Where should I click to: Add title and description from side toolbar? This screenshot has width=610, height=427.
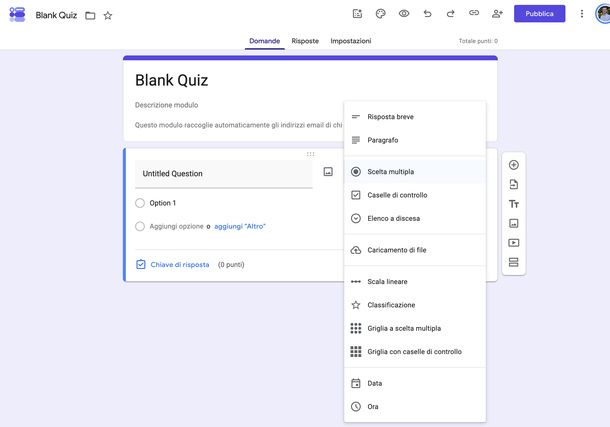[514, 204]
